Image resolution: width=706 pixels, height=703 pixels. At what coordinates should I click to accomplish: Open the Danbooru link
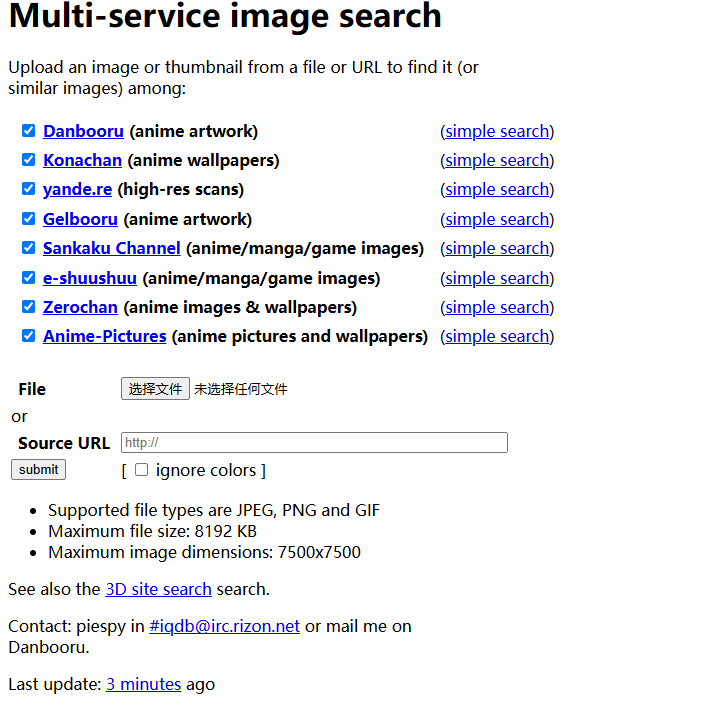83,131
